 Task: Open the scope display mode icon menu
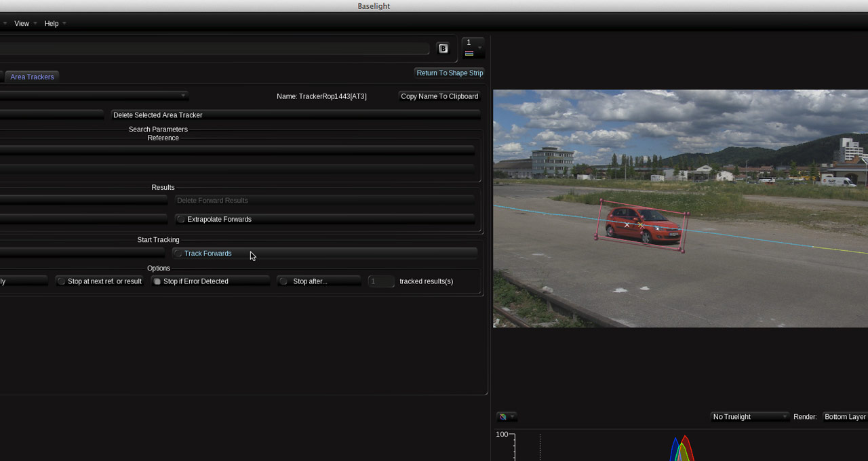point(506,417)
